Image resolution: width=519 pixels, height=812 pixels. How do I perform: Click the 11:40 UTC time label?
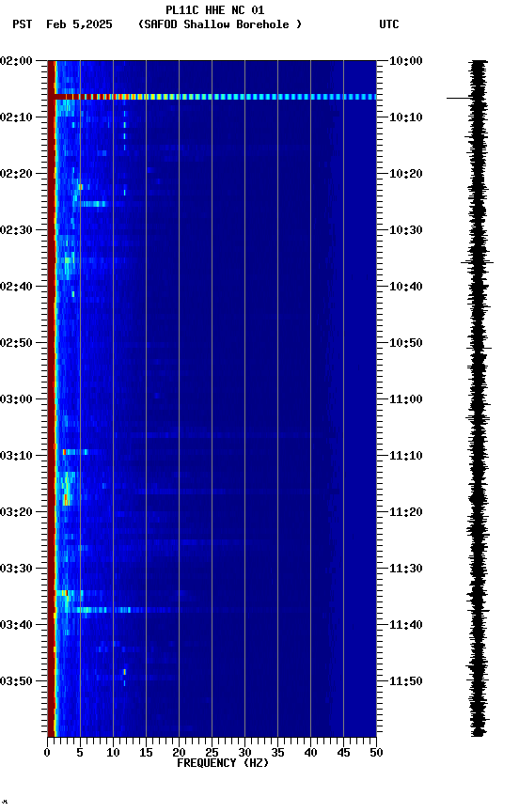coord(406,625)
